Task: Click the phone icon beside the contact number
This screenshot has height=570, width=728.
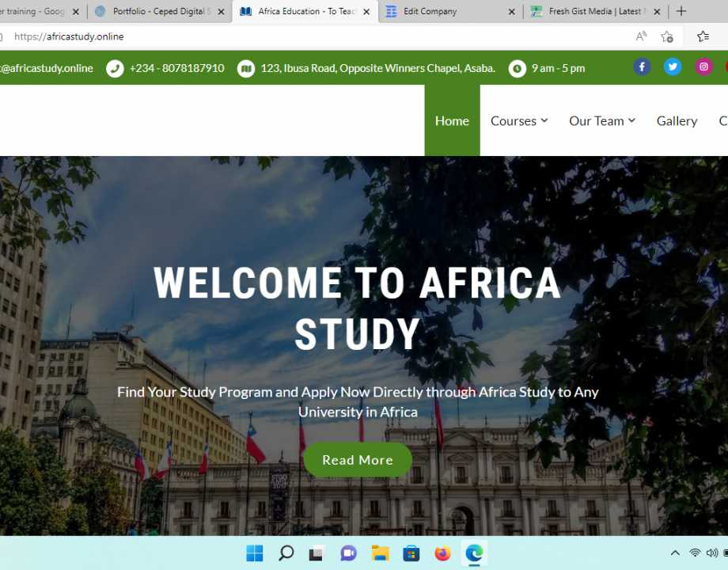Action: tap(115, 69)
